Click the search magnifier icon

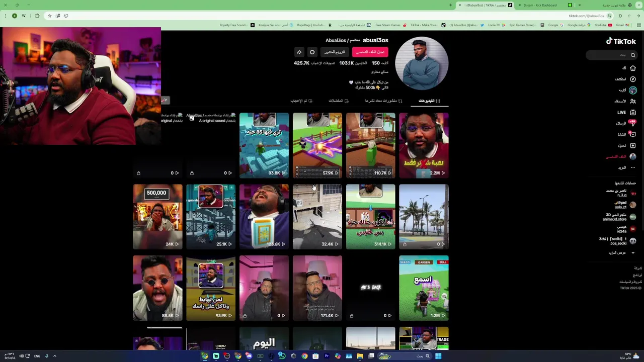[x=633, y=55]
